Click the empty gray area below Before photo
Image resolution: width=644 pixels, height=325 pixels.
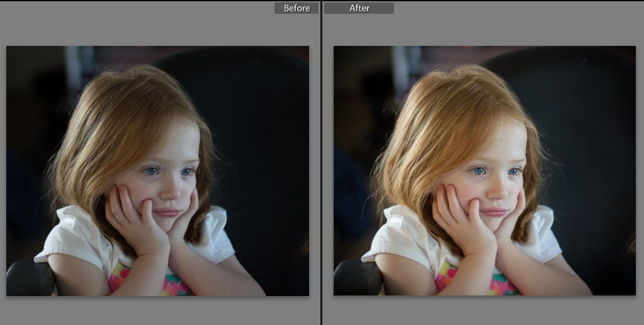point(157,311)
